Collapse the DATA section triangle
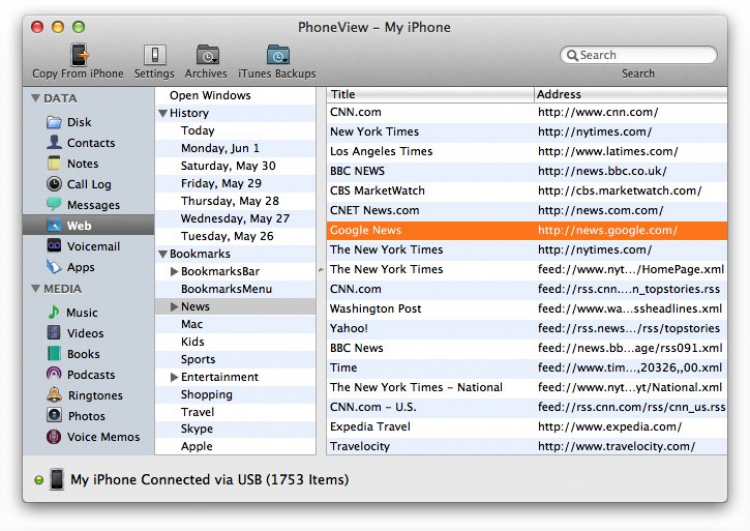 (x=35, y=98)
